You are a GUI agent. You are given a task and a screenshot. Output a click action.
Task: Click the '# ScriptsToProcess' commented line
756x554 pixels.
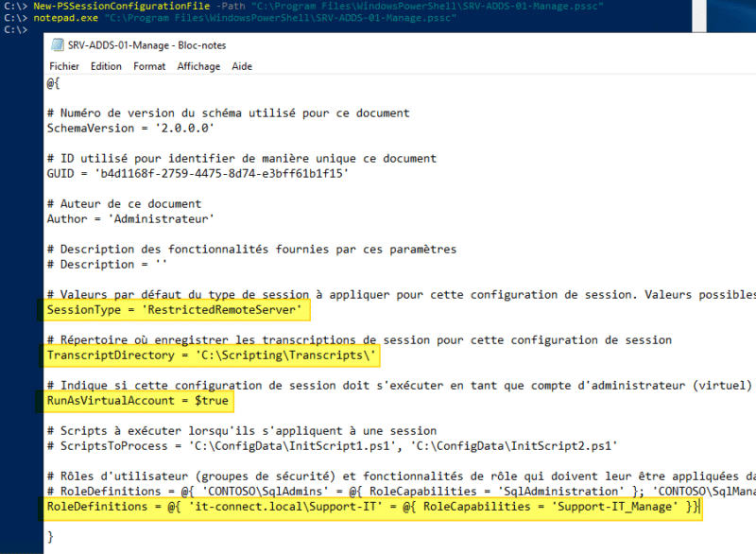(333, 446)
